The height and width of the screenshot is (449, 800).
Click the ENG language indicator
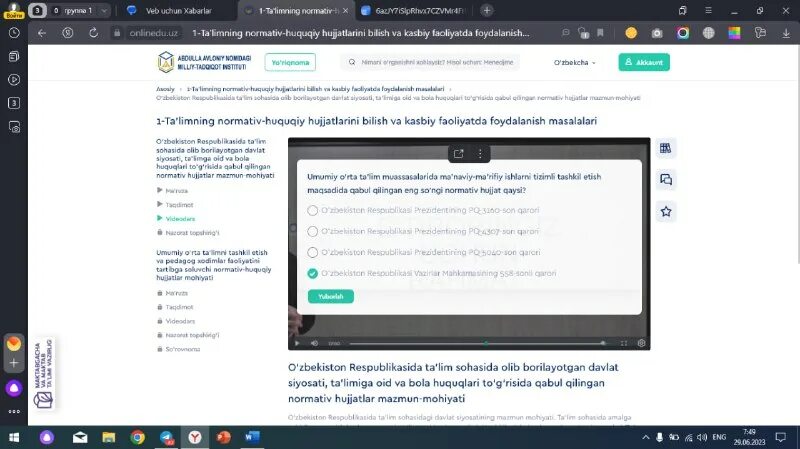719,437
